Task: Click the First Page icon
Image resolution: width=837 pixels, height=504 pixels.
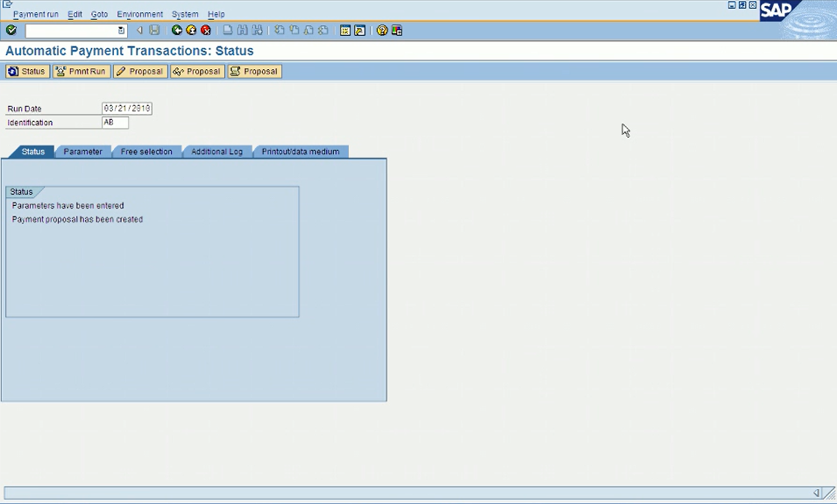Action: point(280,31)
